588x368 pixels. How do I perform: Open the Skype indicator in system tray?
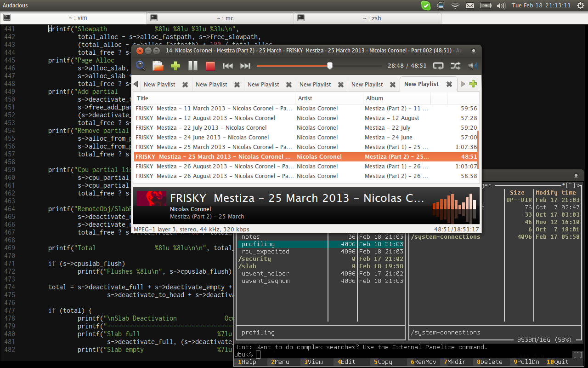point(426,6)
